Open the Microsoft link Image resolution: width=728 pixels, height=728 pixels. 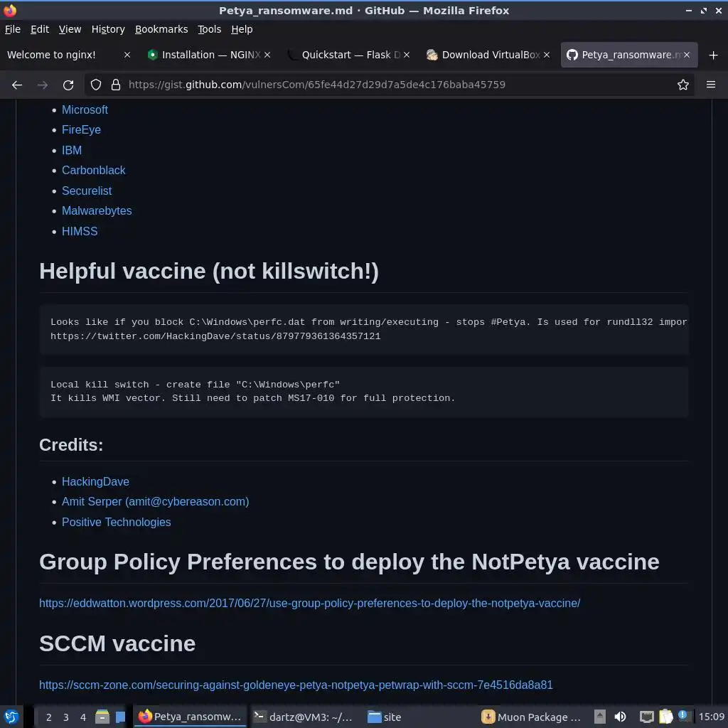85,109
